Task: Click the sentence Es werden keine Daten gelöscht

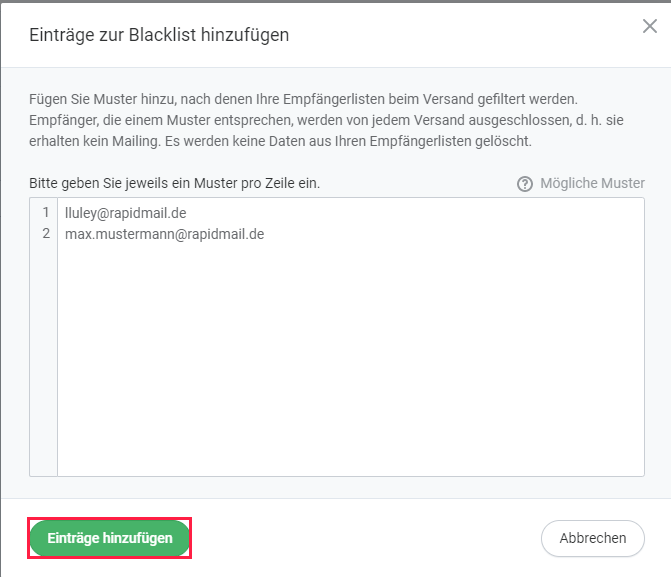Action: [348, 141]
